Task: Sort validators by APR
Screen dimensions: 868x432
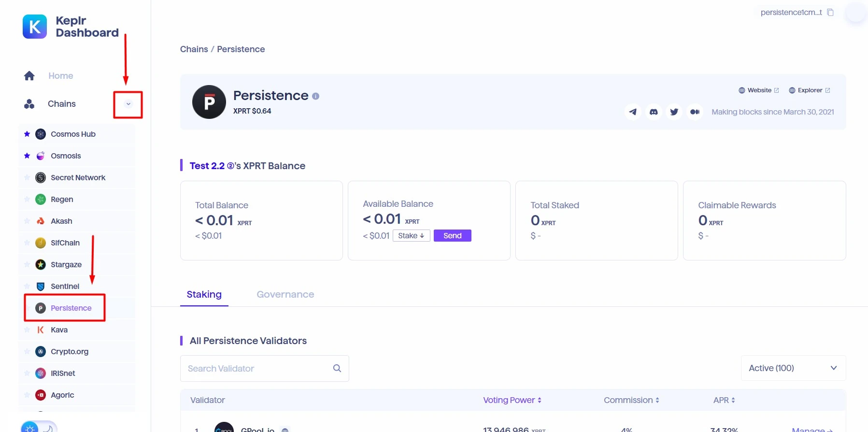Action: [x=724, y=400]
